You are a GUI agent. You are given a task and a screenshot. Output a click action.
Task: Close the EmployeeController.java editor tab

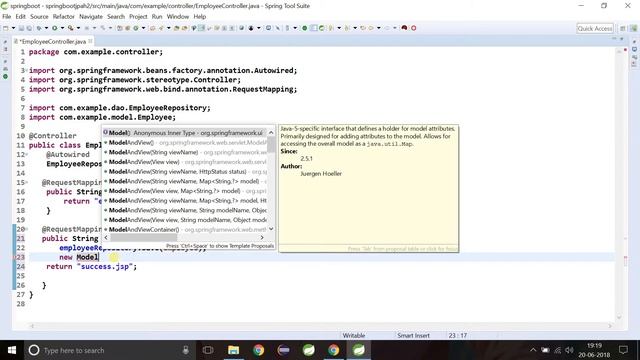90,41
